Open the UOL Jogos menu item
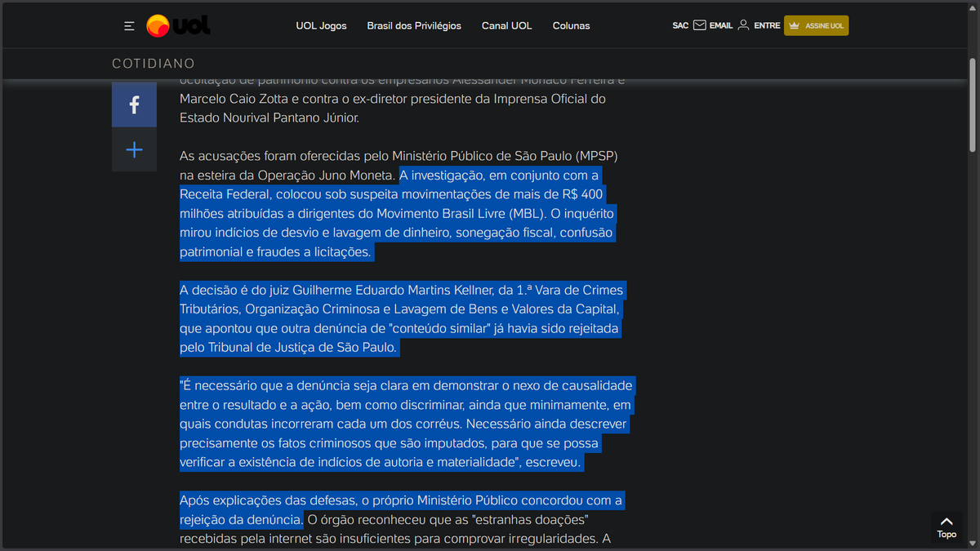 click(x=321, y=25)
